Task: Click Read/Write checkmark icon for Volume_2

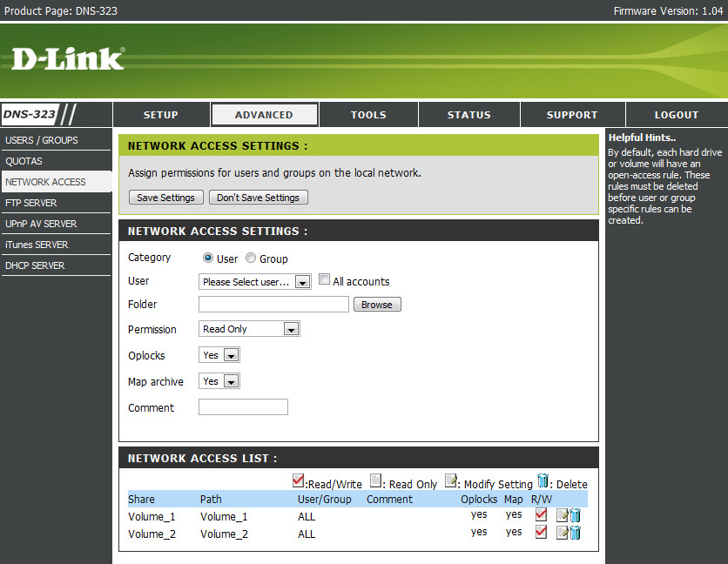Action: pos(541,532)
